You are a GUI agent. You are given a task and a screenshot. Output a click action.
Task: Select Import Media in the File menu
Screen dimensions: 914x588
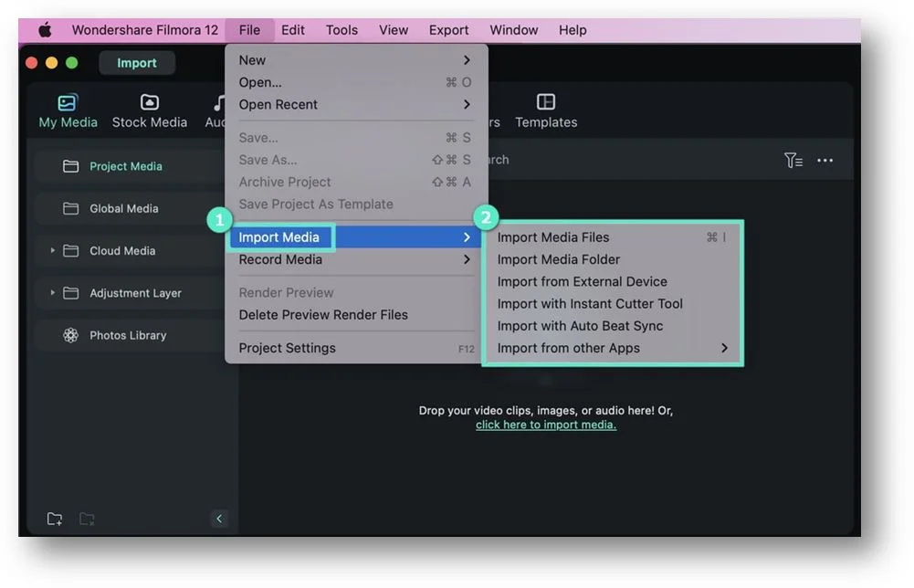pos(354,237)
